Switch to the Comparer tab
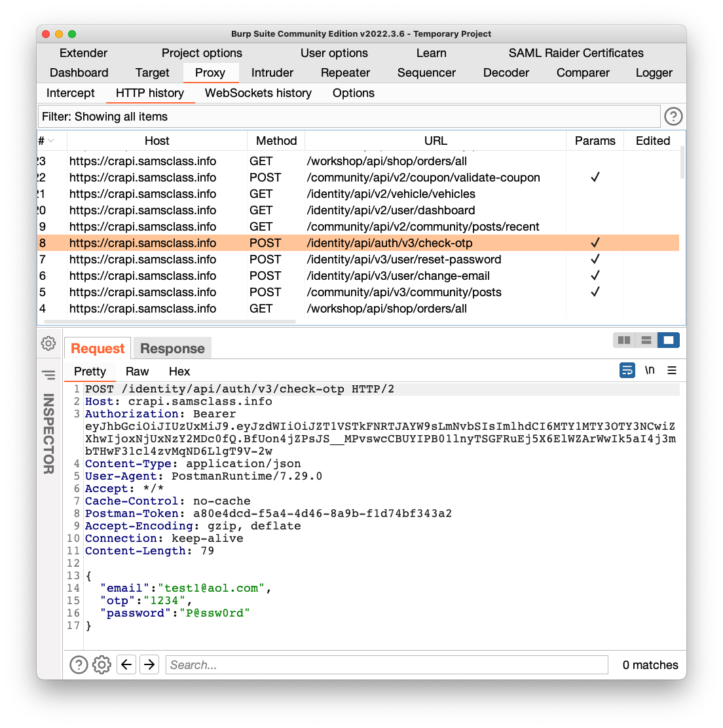This screenshot has width=723, height=728. (x=583, y=73)
